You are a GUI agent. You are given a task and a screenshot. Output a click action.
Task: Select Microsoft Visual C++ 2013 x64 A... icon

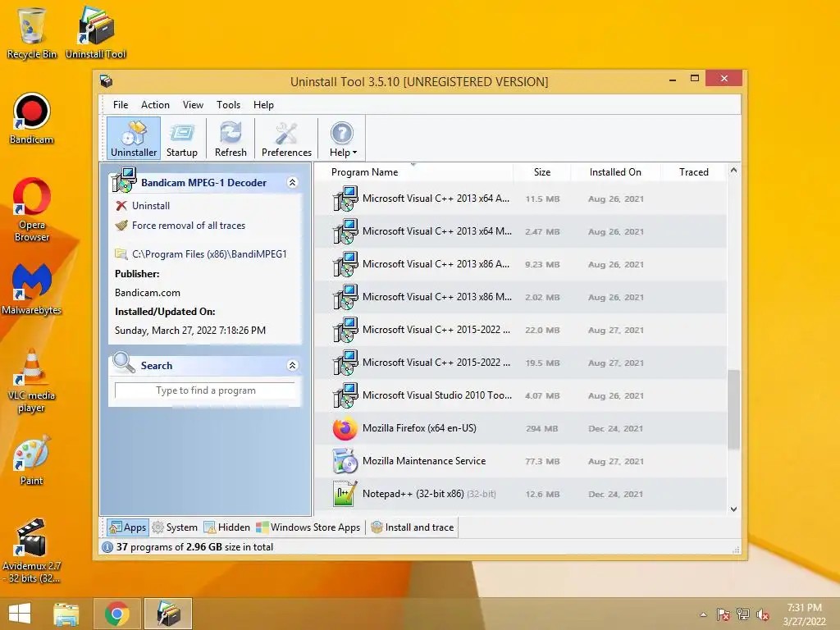click(x=345, y=199)
